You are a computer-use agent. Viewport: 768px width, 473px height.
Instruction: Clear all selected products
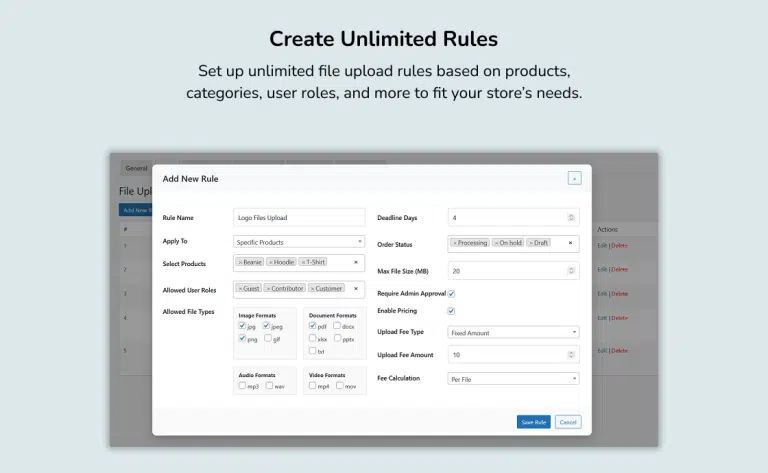coord(355,262)
